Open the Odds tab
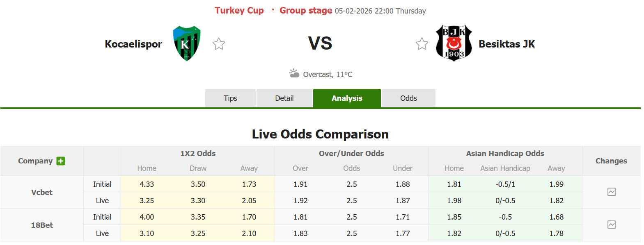The width and height of the screenshot is (644, 245). (408, 98)
